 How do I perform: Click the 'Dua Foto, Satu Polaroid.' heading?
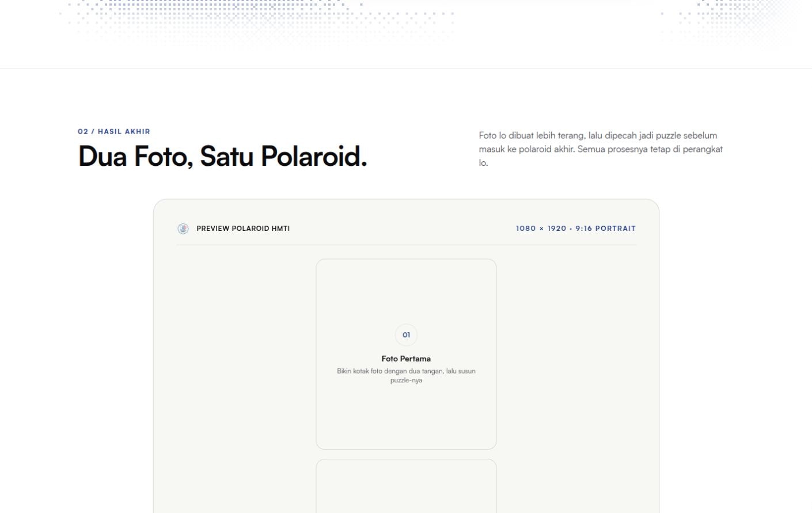(223, 156)
